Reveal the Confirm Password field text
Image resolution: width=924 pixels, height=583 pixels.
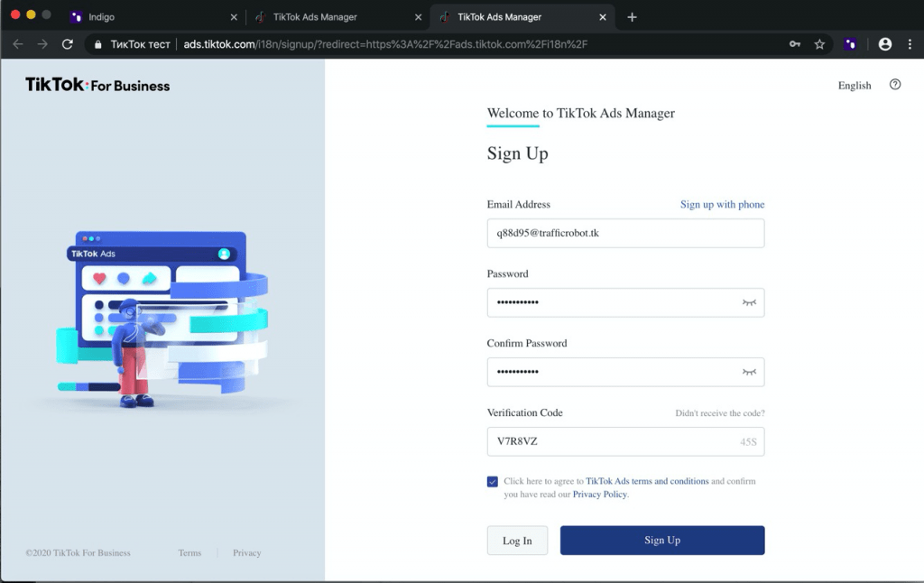pyautogui.click(x=748, y=372)
